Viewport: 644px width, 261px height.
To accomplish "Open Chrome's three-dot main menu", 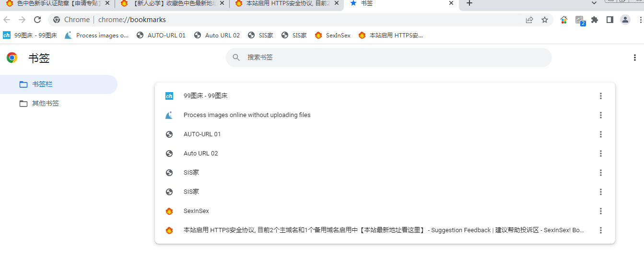I will [641, 20].
